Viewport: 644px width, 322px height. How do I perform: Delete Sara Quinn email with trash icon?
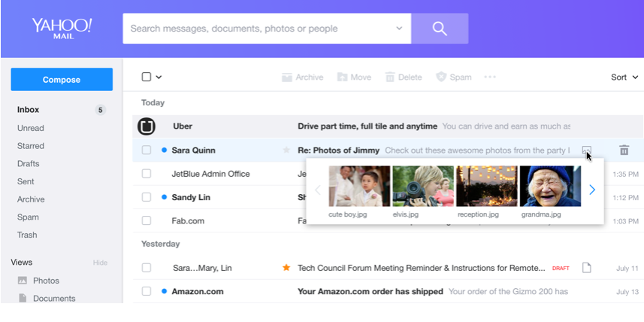[624, 150]
